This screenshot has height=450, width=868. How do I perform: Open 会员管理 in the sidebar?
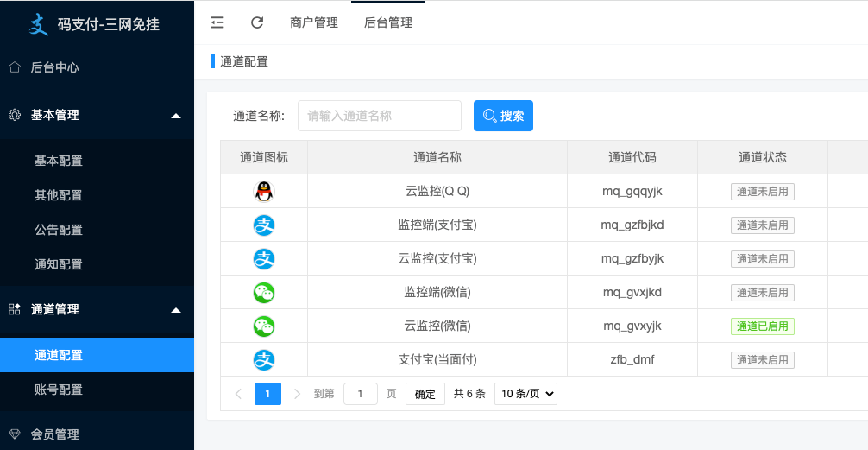(x=97, y=434)
